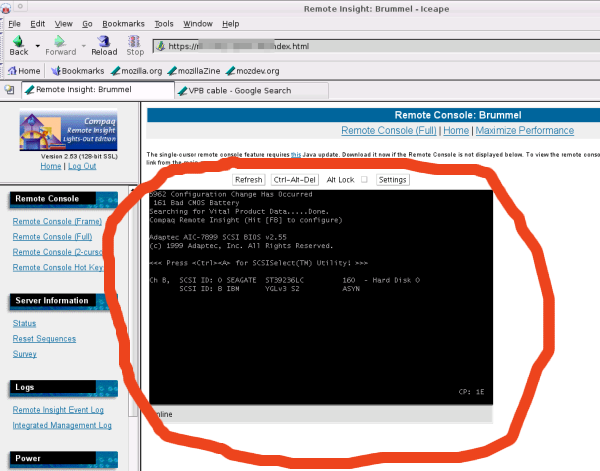Click header Remote Console (Full) link
The height and width of the screenshot is (471, 600).
[389, 130]
